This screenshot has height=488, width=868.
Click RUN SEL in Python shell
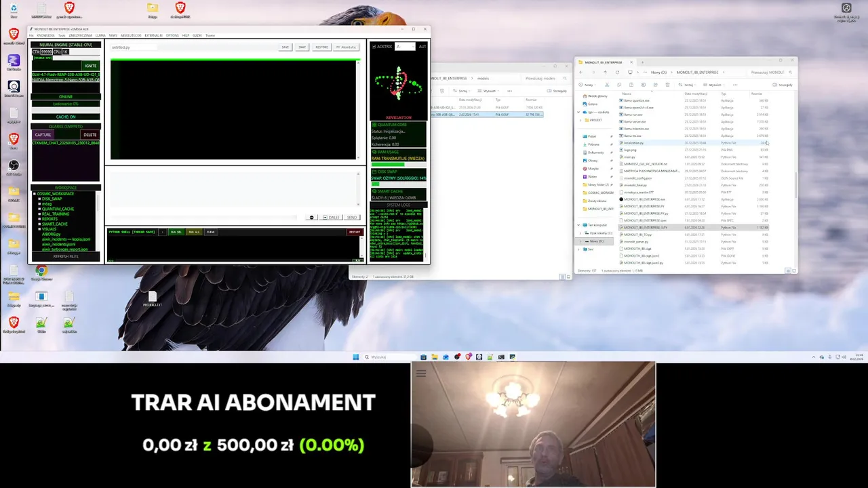(176, 232)
